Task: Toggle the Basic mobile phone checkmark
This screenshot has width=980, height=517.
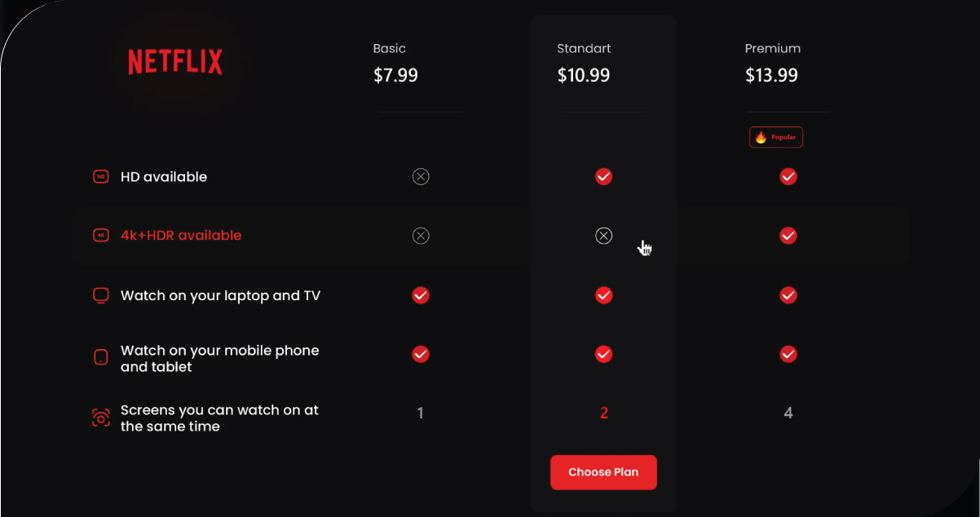Action: (421, 355)
